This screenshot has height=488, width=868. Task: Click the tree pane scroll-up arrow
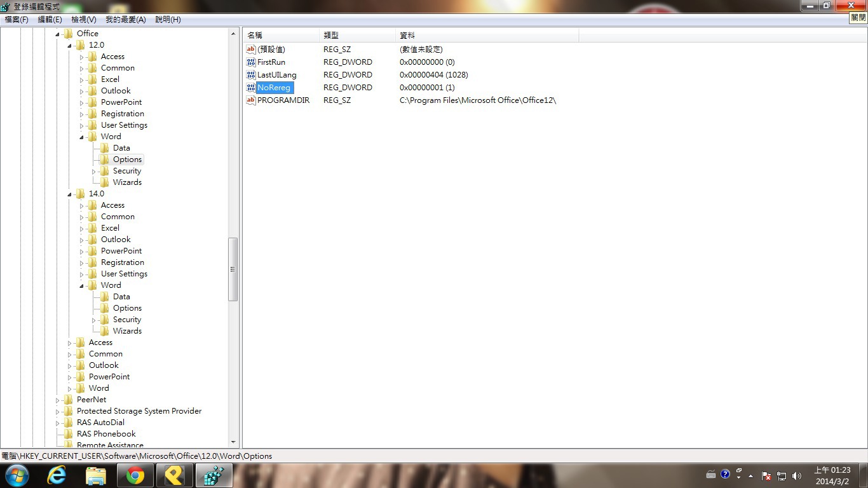(x=233, y=33)
